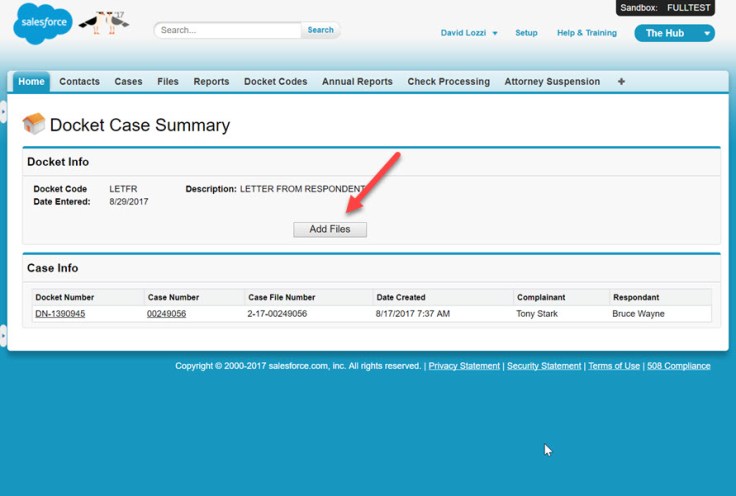Select the Check Processing tab

[448, 82]
